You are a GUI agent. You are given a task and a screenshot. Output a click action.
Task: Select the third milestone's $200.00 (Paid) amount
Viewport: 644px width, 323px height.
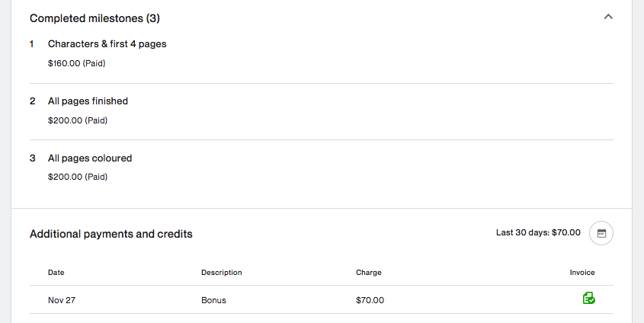[x=78, y=177]
